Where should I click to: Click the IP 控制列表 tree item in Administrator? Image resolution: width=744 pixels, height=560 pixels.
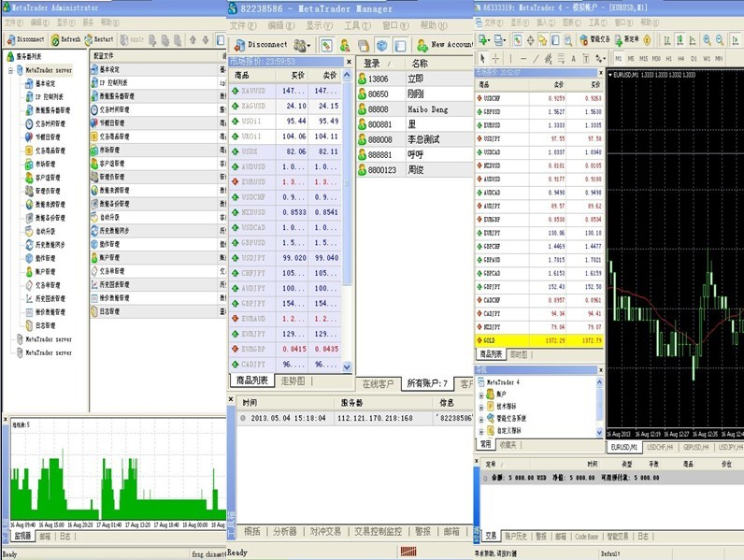pyautogui.click(x=44, y=97)
